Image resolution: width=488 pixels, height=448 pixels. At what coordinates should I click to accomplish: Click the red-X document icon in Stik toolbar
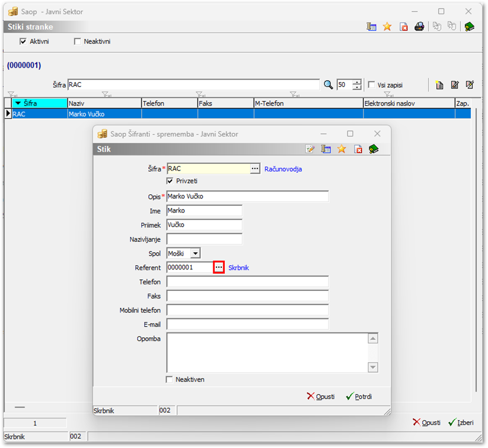tap(358, 149)
